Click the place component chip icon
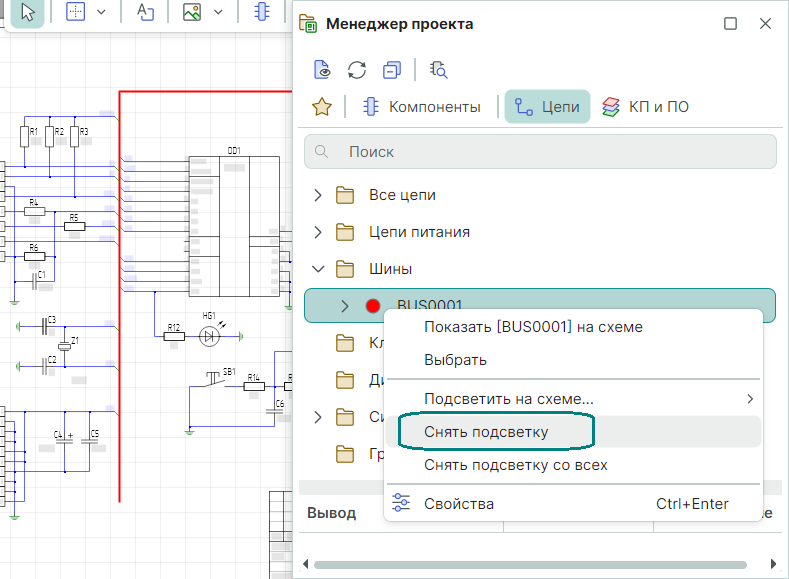The width and height of the screenshot is (789, 579). (262, 12)
